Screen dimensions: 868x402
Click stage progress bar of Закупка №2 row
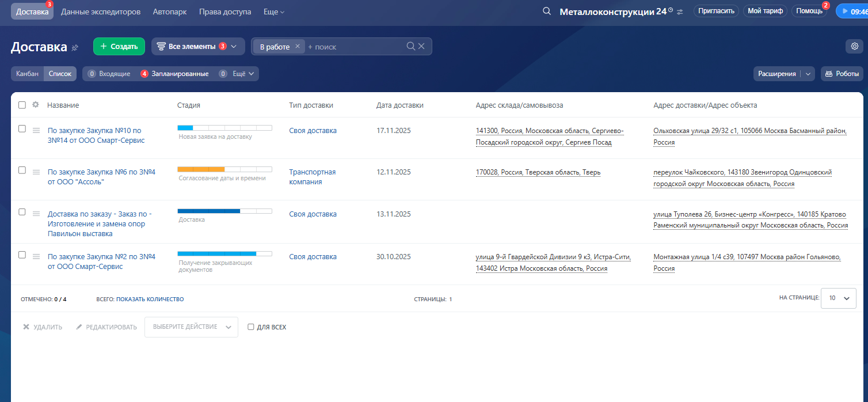pyautogui.click(x=224, y=253)
